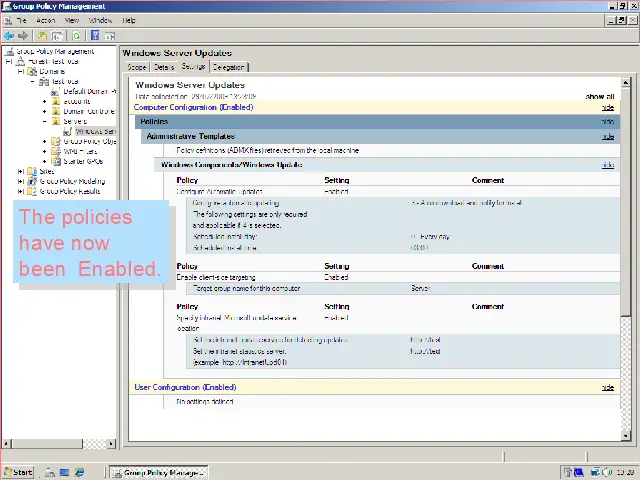Collapse the test.local domain node

point(33,82)
